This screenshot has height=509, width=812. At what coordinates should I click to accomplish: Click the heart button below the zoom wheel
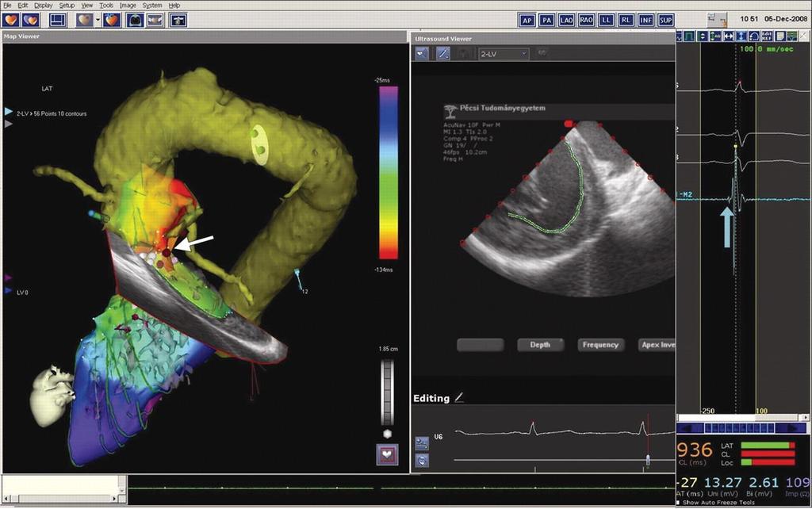coord(387,454)
